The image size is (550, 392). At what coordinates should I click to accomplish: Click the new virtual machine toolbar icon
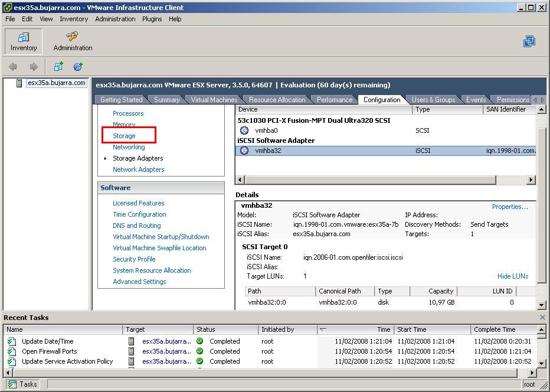pyautogui.click(x=58, y=66)
